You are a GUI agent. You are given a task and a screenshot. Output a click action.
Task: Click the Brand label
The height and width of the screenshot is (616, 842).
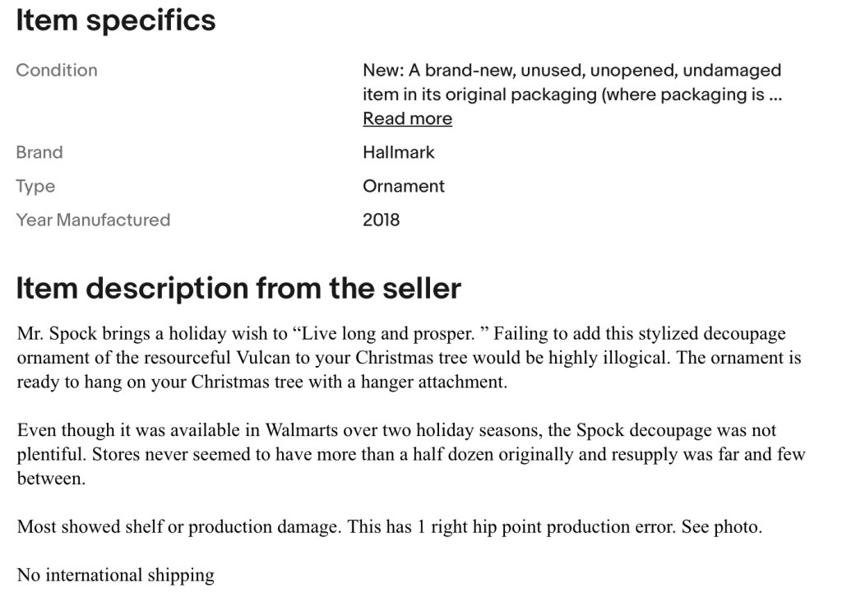39,152
